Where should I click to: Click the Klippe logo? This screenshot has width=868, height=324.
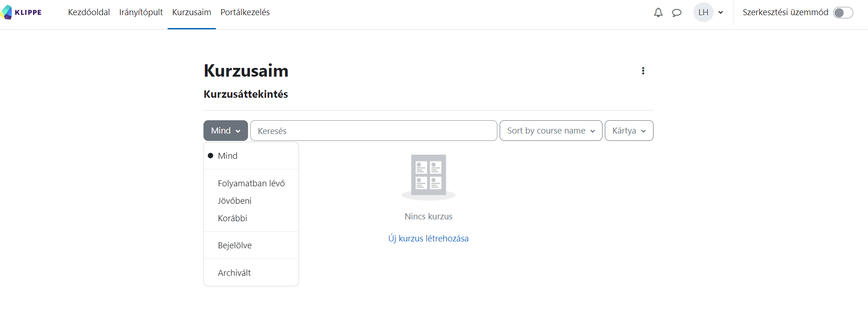(22, 12)
